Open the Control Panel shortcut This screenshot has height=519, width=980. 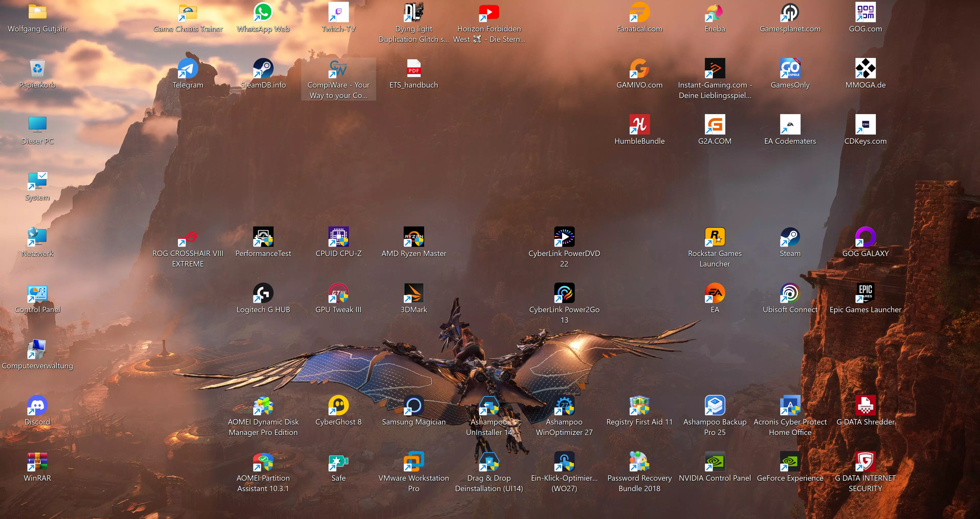pos(37,293)
